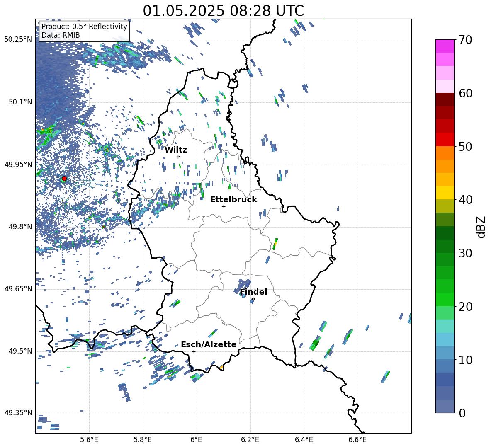
Task: Select the Wiltz city label
Action: [176, 150]
